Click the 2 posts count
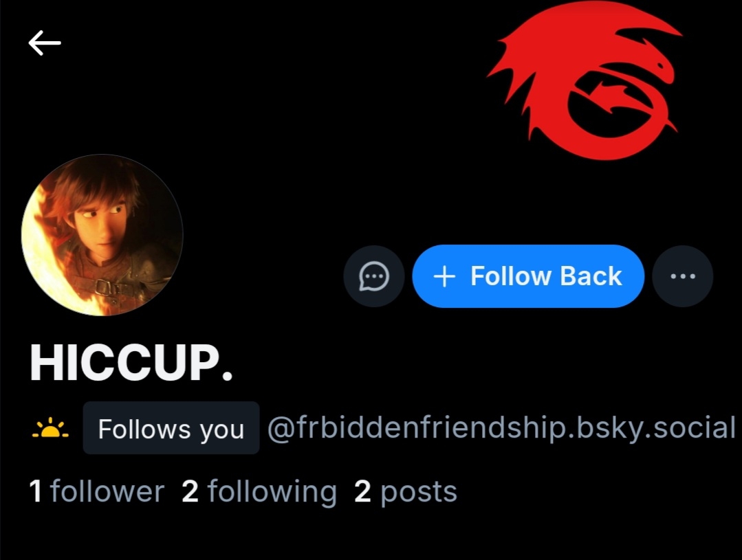The width and height of the screenshot is (742, 560). pos(406,492)
